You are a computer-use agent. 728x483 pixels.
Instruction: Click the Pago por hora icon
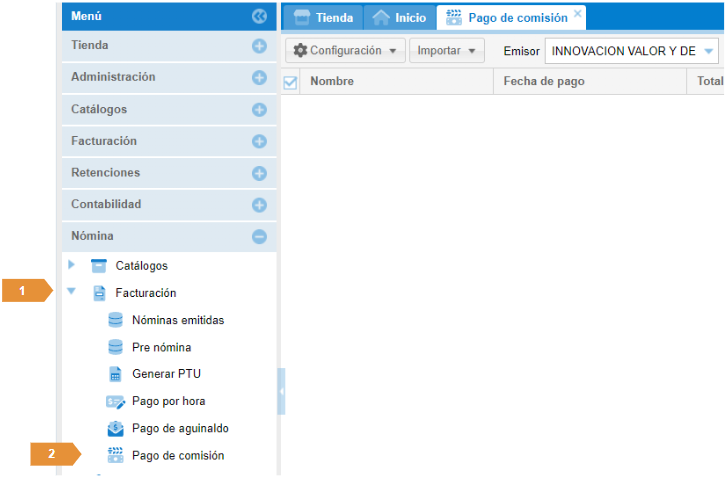pos(115,401)
